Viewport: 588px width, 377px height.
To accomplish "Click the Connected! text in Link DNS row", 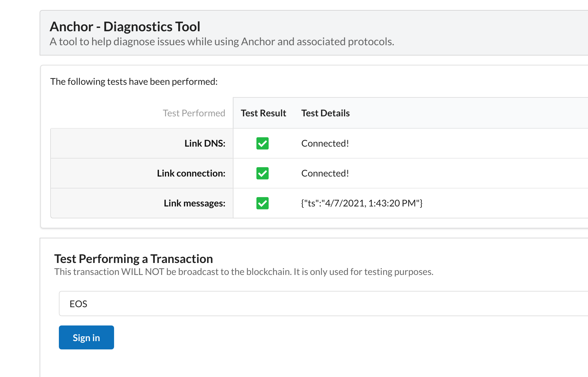I will tap(325, 143).
